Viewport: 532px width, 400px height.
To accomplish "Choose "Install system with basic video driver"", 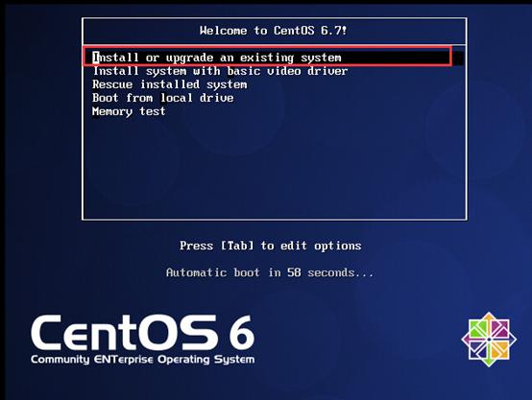I will [220, 71].
